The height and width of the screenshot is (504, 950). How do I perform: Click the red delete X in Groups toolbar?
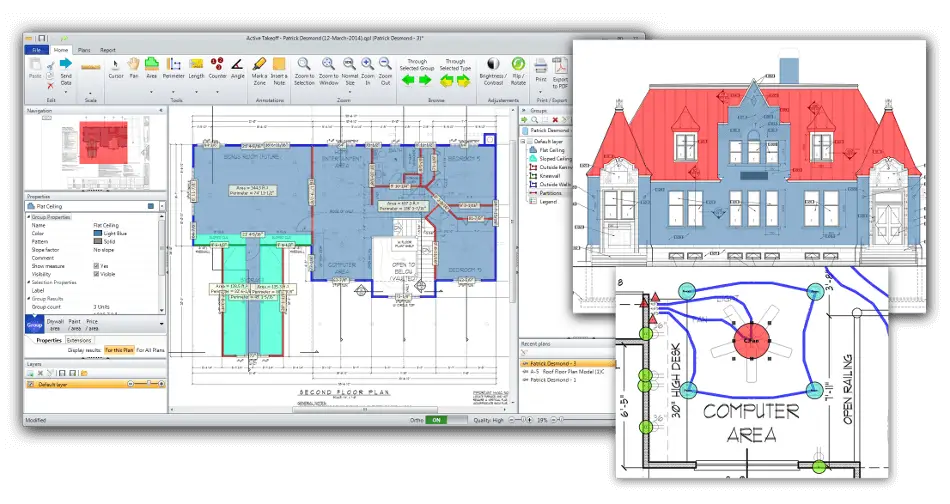[x=555, y=120]
